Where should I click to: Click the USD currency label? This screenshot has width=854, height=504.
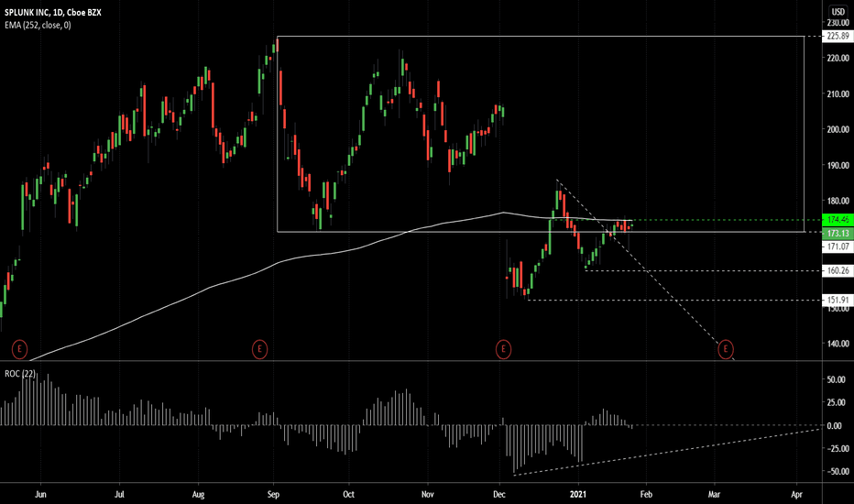pyautogui.click(x=838, y=12)
